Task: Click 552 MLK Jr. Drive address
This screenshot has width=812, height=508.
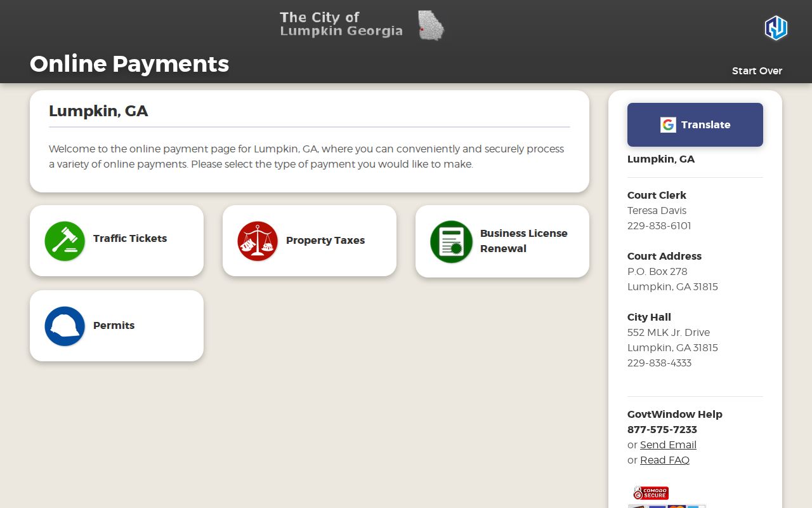Action: pos(669,332)
